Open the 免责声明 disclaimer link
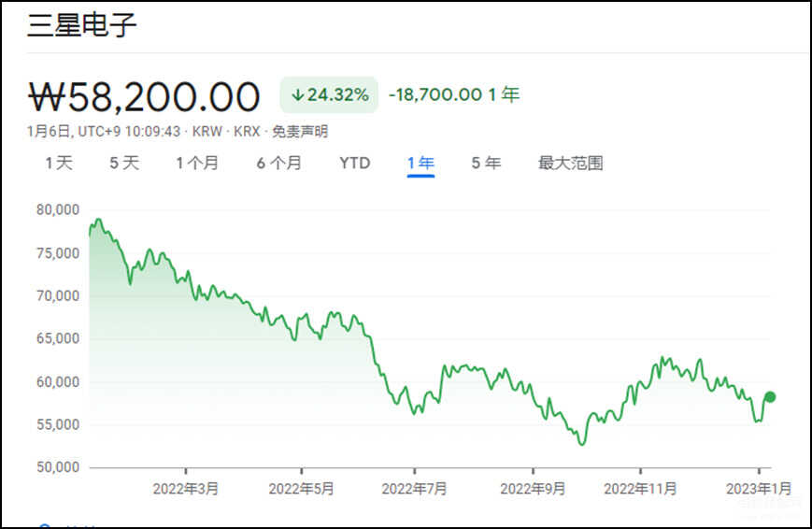The image size is (812, 529). click(300, 132)
